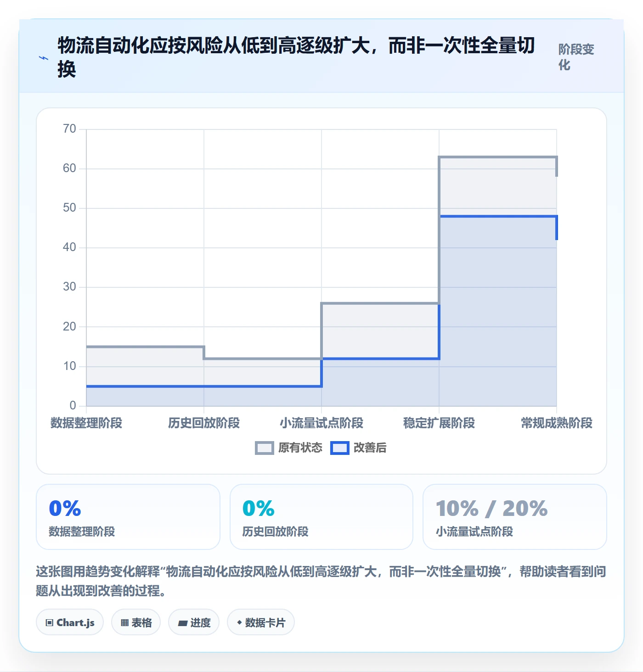The width and height of the screenshot is (643, 672).
Task: Toggle the 原有状态 legend swatch
Action: (265, 448)
